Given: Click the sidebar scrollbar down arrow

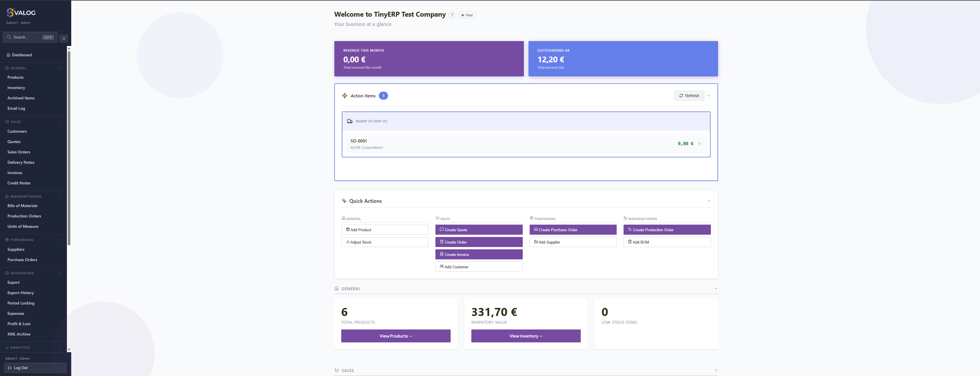Looking at the screenshot, I should [69, 350].
